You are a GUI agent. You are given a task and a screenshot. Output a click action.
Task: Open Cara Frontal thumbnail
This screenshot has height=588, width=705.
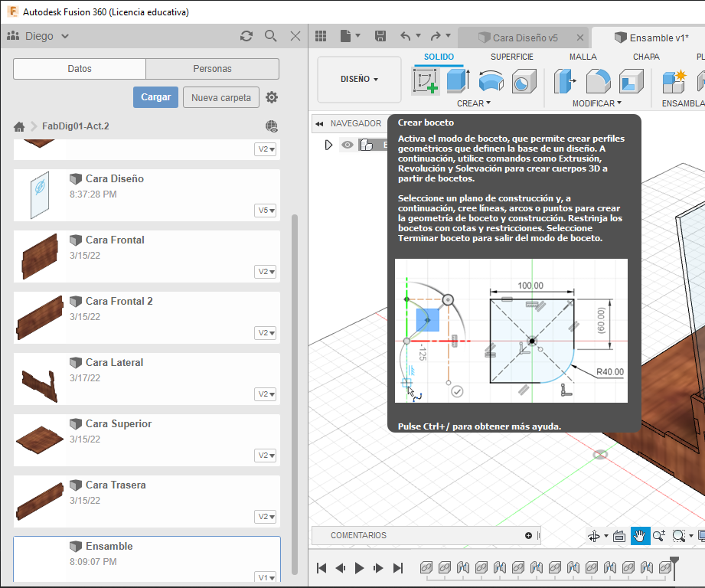tap(40, 256)
